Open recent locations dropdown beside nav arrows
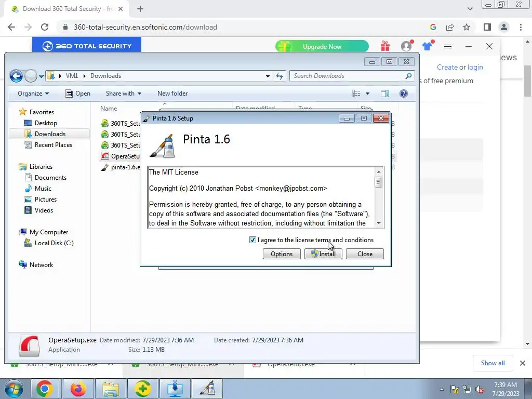Screen dimensions: 532x399 click(41, 76)
